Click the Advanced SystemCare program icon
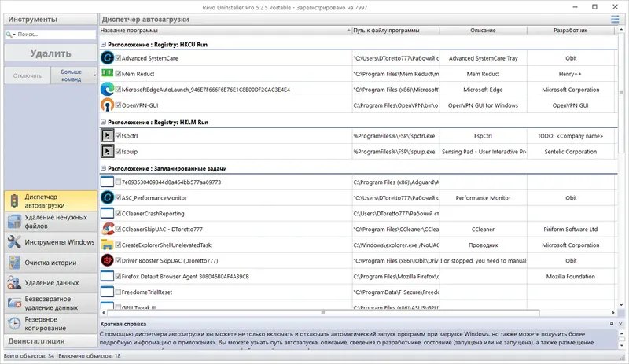 (x=107, y=58)
